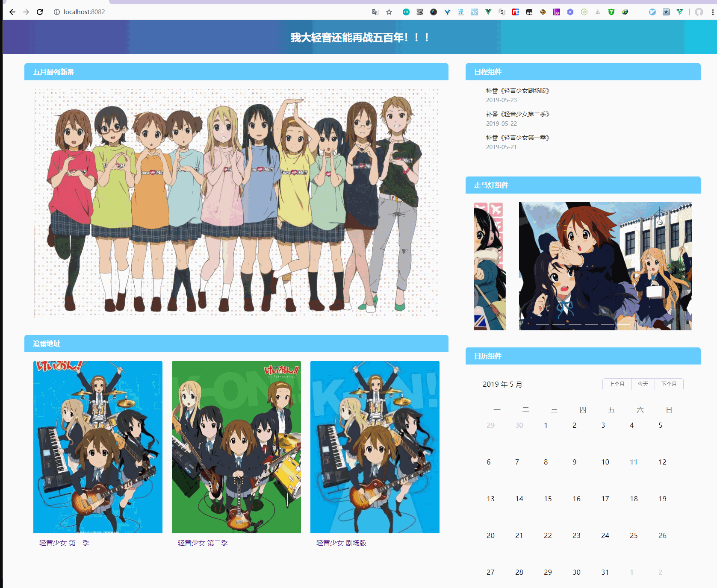Image resolution: width=717 pixels, height=588 pixels.
Task: Select May 23 in the calendar
Action: 576,535
